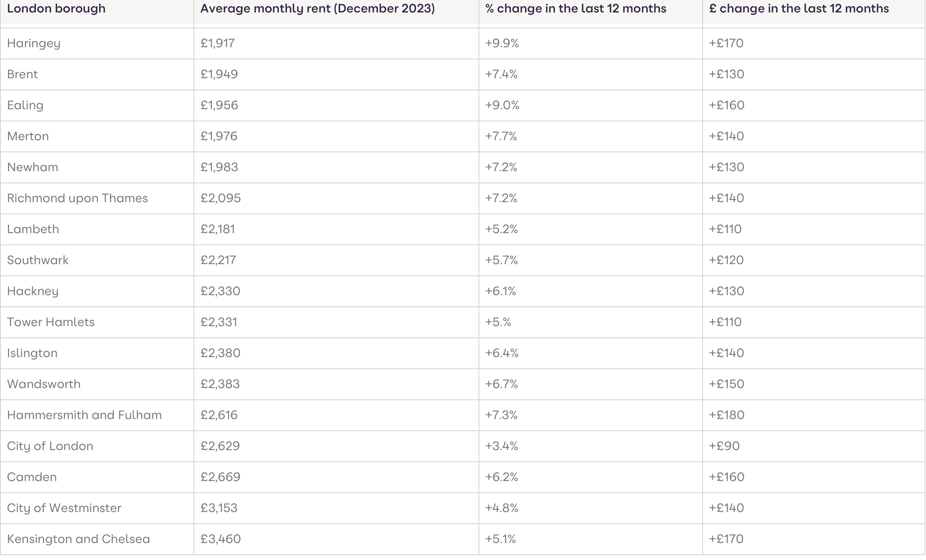
Task: Click the London borough column header
Action: pos(56,9)
